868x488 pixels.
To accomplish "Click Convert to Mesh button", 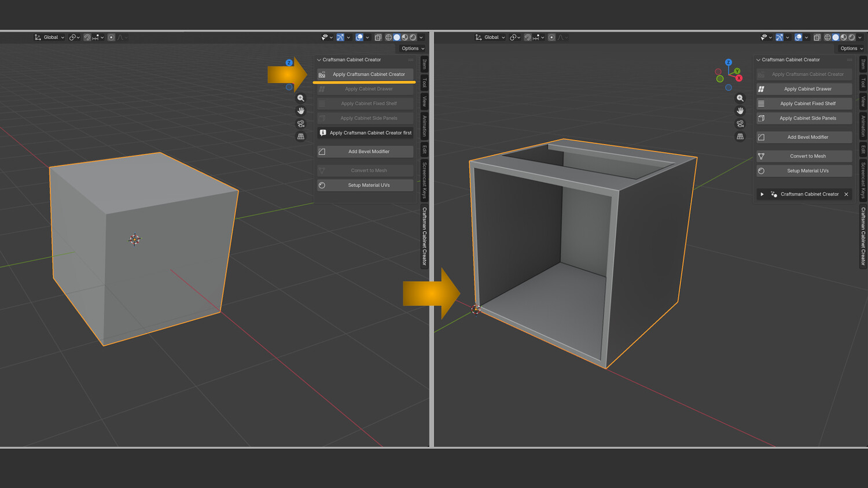I will pyautogui.click(x=804, y=156).
